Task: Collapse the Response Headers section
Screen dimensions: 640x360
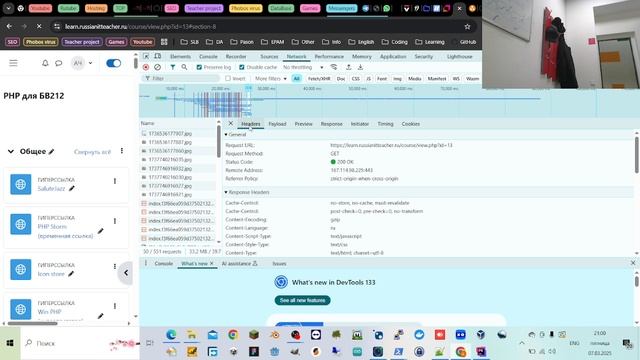Action: click(226, 192)
